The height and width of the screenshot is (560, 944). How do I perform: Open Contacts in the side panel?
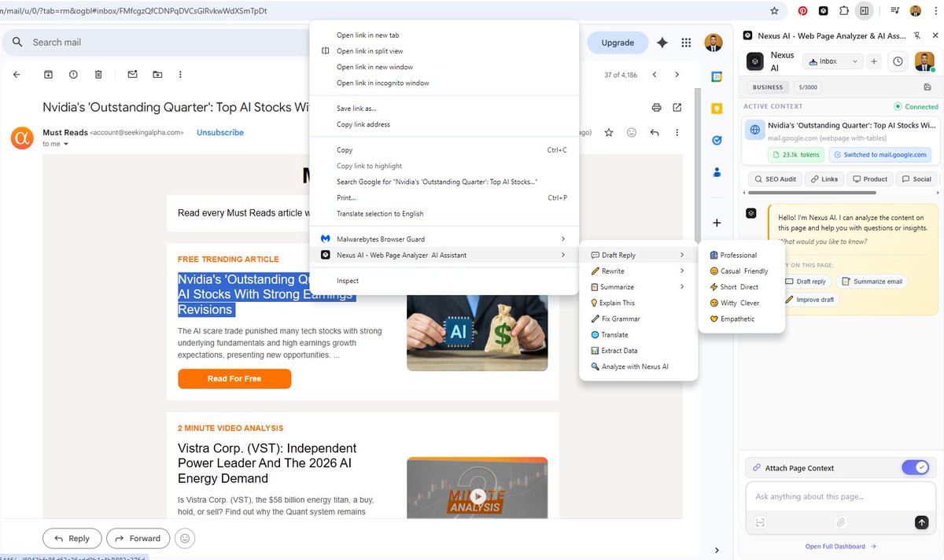click(x=717, y=171)
